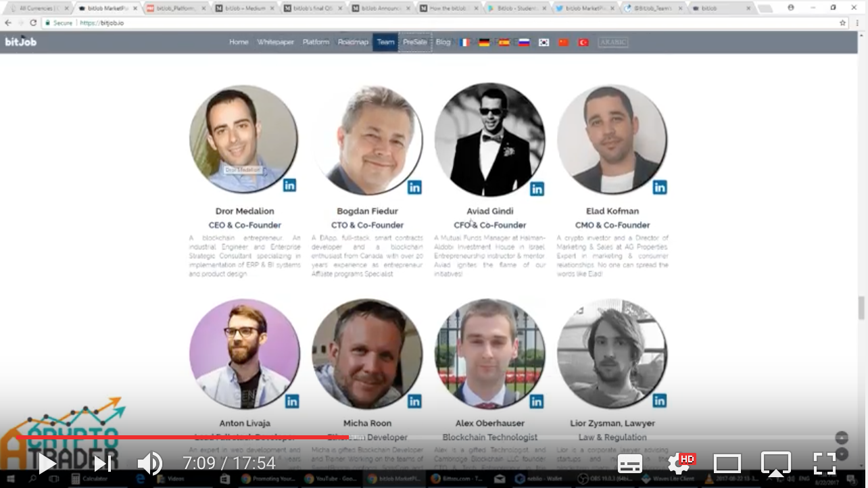
Task: Click the bitJob logo
Action: pyautogui.click(x=21, y=41)
